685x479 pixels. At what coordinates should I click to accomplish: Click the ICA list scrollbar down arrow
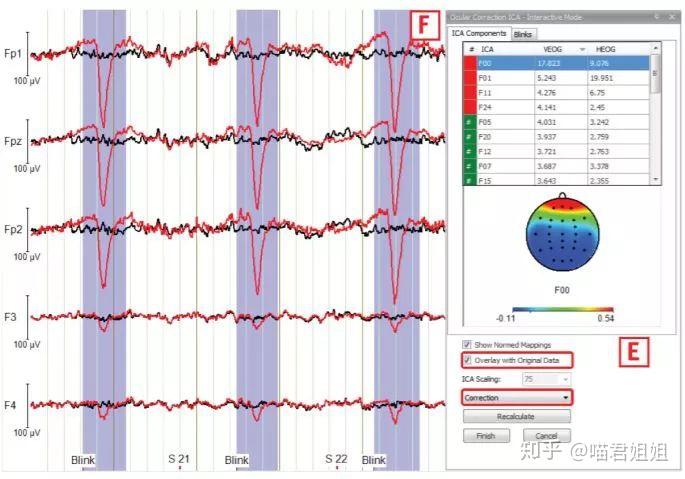click(655, 180)
